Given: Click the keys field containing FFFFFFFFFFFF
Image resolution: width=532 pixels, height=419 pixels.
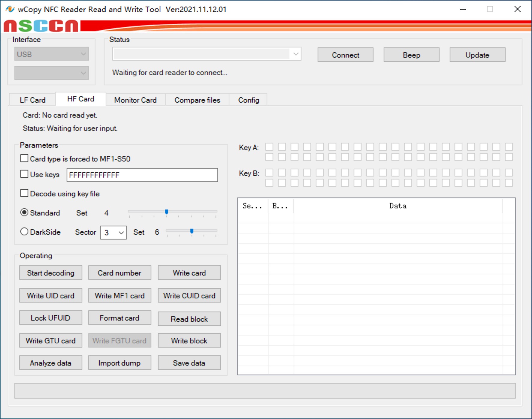Looking at the screenshot, I should pyautogui.click(x=142, y=175).
